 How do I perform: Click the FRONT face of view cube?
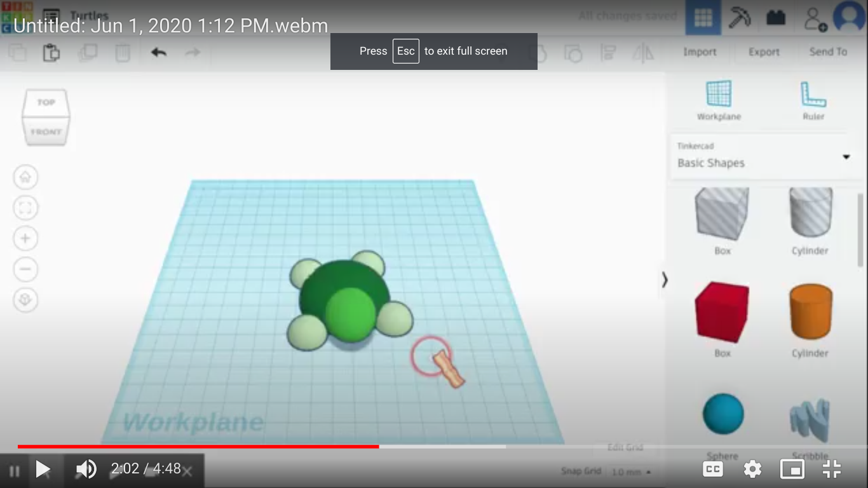pyautogui.click(x=46, y=132)
